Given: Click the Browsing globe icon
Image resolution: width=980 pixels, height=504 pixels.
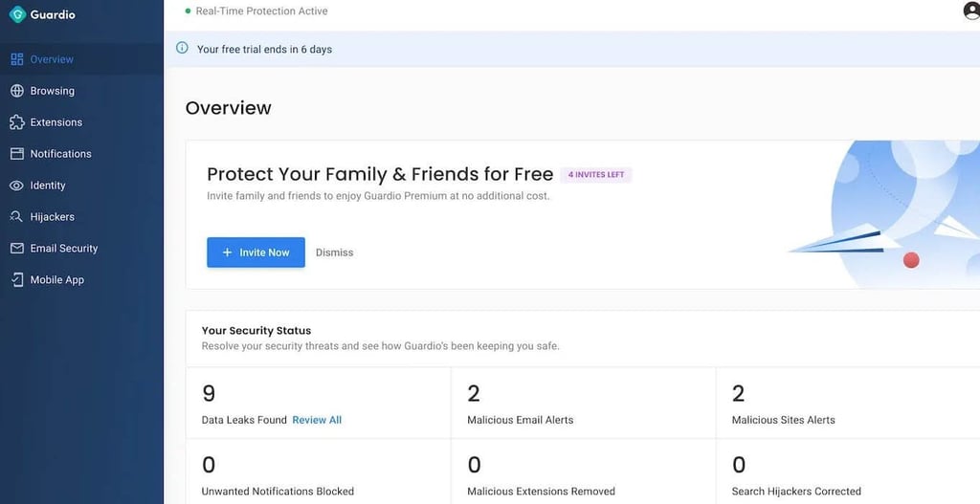Looking at the screenshot, I should click(17, 91).
